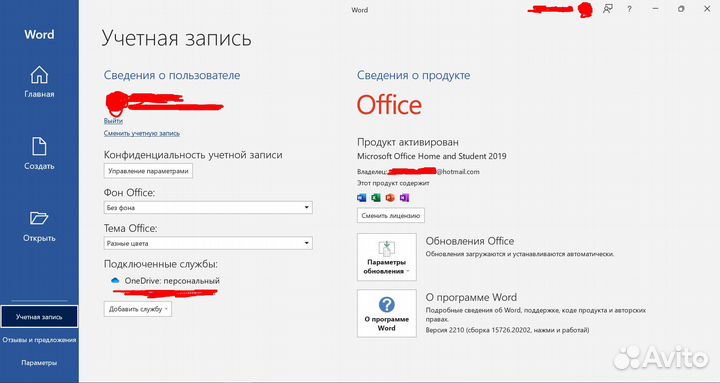Viewport: 720px width, 383px height.
Task: Click the Сведения о продукте heading
Action: pyautogui.click(x=414, y=75)
